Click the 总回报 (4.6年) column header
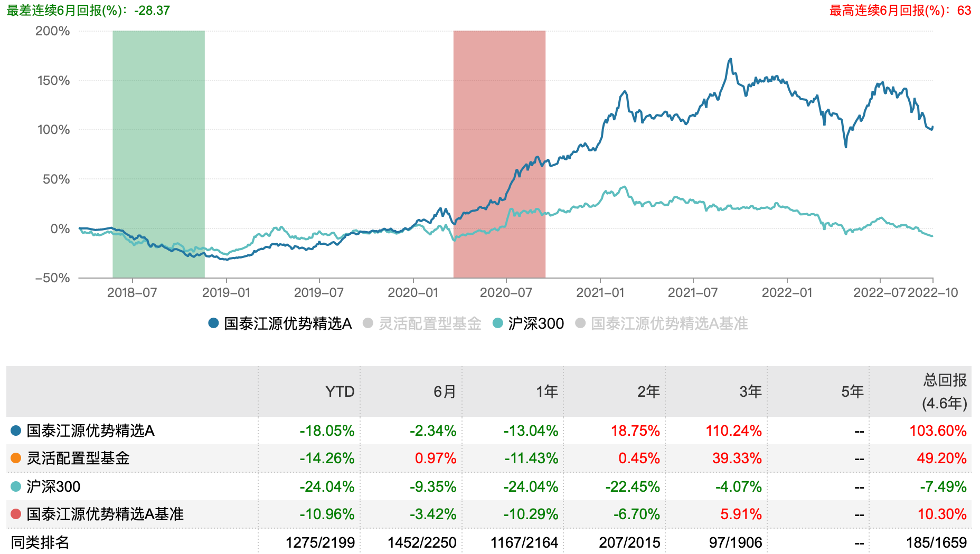The image size is (980, 554). 945,391
